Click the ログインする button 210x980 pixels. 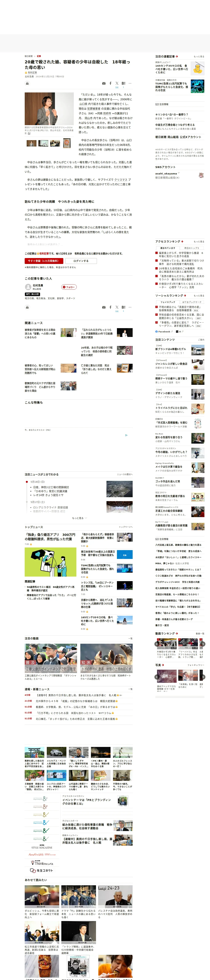[81, 261]
